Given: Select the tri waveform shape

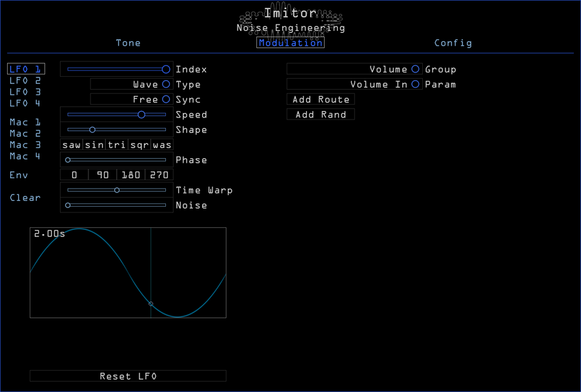Looking at the screenshot, I should coord(116,145).
